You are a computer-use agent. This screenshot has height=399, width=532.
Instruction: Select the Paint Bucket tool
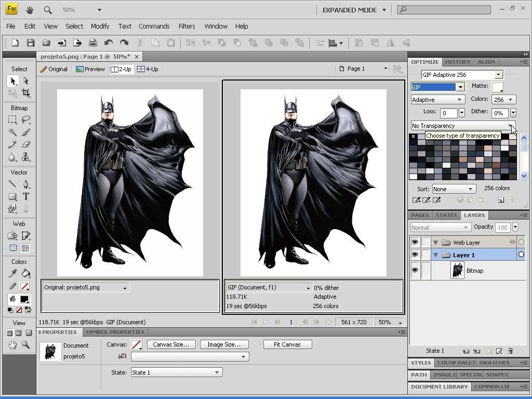point(26,273)
